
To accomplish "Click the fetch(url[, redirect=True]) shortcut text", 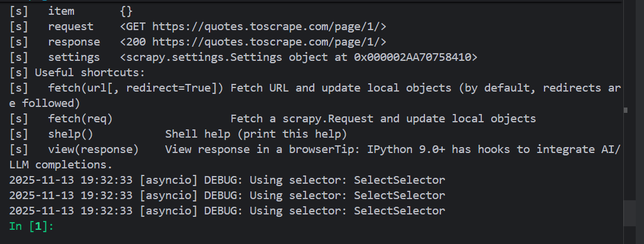I will (136, 88).
